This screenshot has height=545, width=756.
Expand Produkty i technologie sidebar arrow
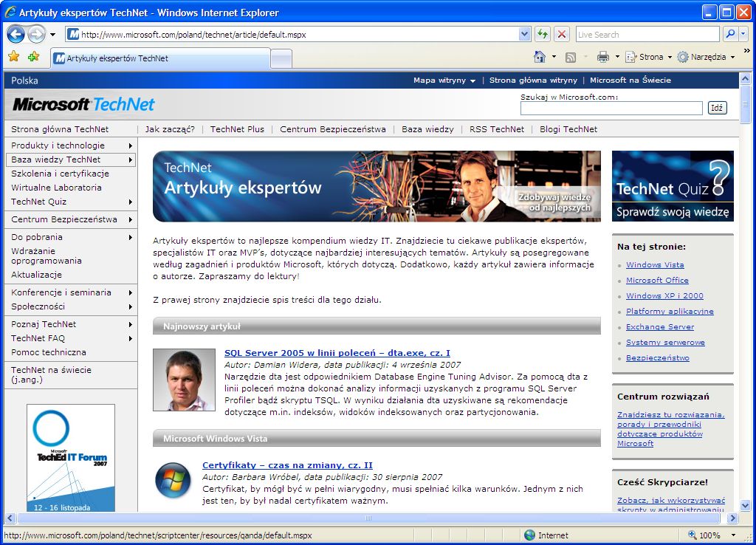coord(130,145)
